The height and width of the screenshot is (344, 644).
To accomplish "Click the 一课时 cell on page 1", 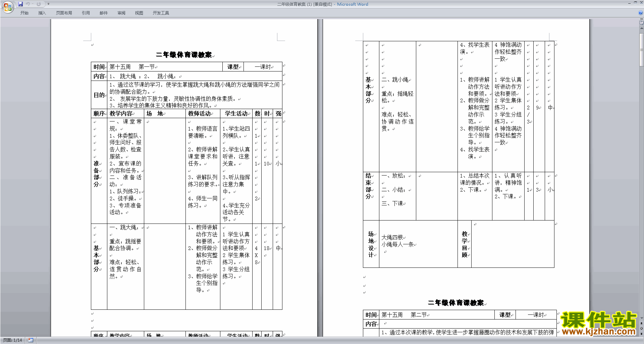I will click(x=263, y=67).
